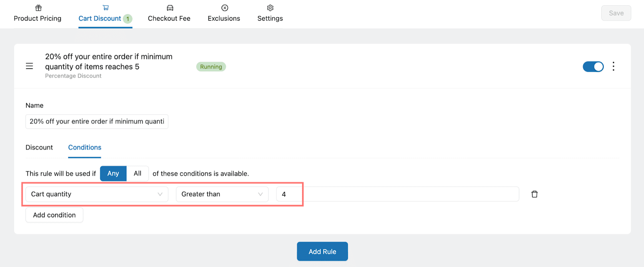Click the Settings gear icon
Image resolution: width=644 pixels, height=267 pixels.
click(x=270, y=8)
